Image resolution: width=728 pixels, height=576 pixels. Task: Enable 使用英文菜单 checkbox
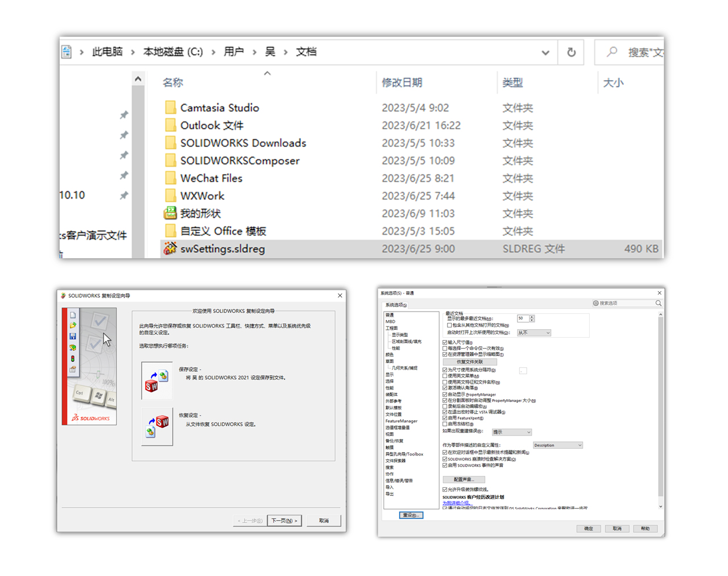pos(445,376)
